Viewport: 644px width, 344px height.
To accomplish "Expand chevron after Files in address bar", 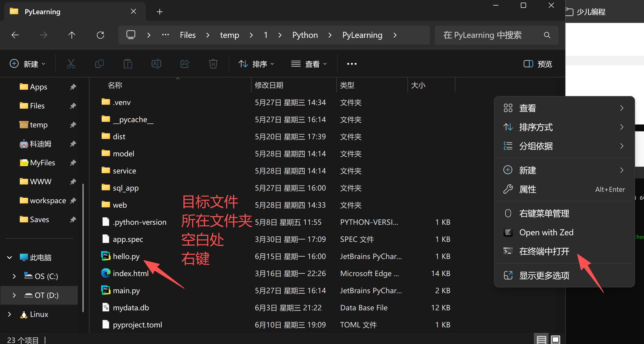I will (208, 35).
